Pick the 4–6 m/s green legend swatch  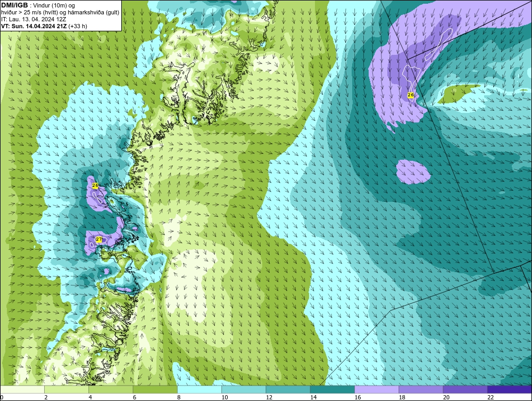(x=111, y=389)
